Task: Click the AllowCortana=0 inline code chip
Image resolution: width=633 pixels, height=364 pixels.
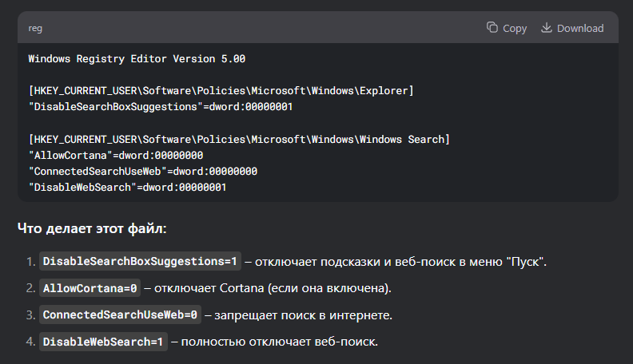Action: click(90, 288)
